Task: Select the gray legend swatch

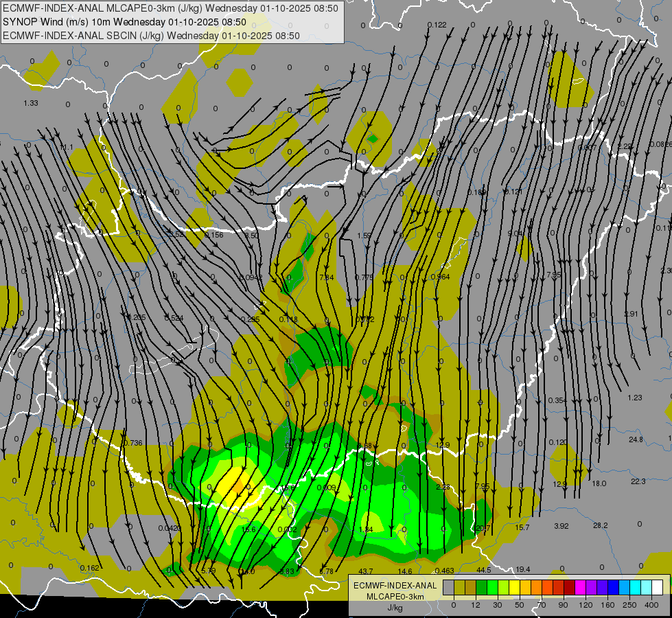Action: pyautogui.click(x=449, y=587)
